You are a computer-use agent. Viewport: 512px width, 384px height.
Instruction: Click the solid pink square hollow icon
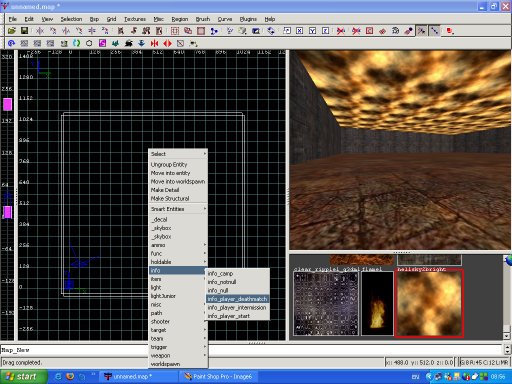201,31
